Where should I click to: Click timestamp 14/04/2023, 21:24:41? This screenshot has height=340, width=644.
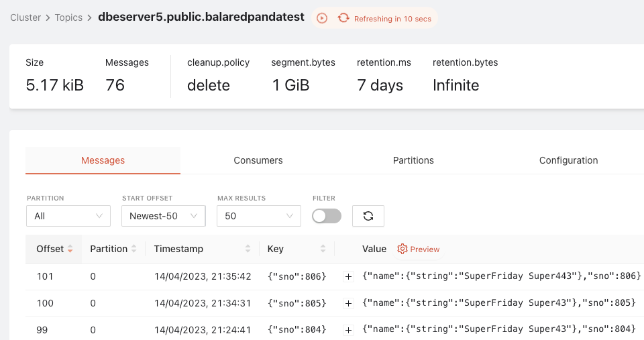pyautogui.click(x=203, y=330)
